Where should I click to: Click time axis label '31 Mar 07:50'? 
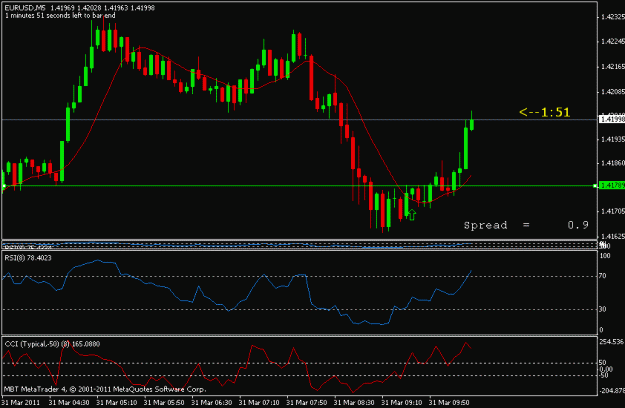coord(307,402)
